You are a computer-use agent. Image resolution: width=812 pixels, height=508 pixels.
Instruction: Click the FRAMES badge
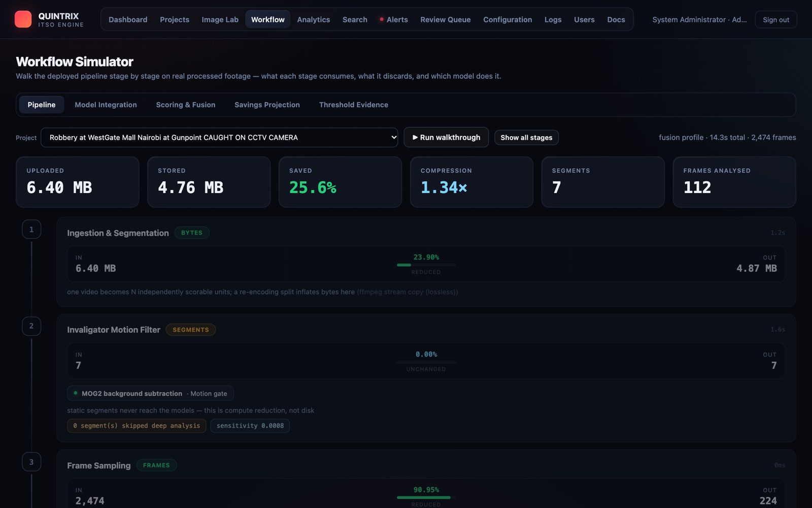point(156,465)
